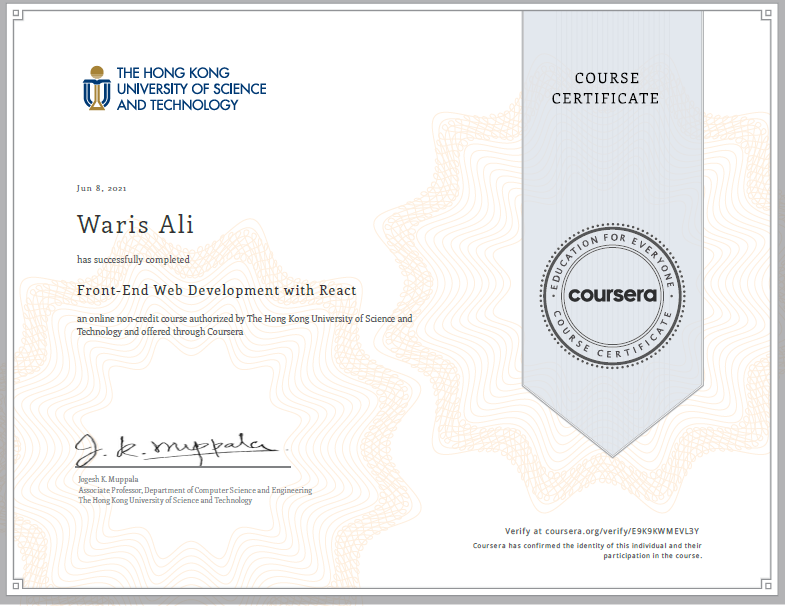Click the HKUST sundial logo emblem
Image resolution: width=785 pixels, height=606 pixels.
[97, 88]
